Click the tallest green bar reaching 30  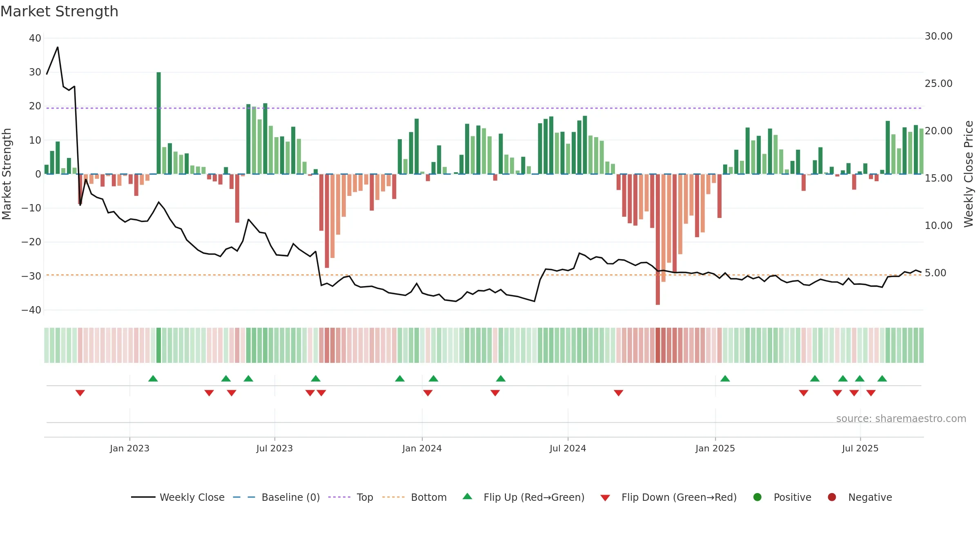tap(158, 123)
